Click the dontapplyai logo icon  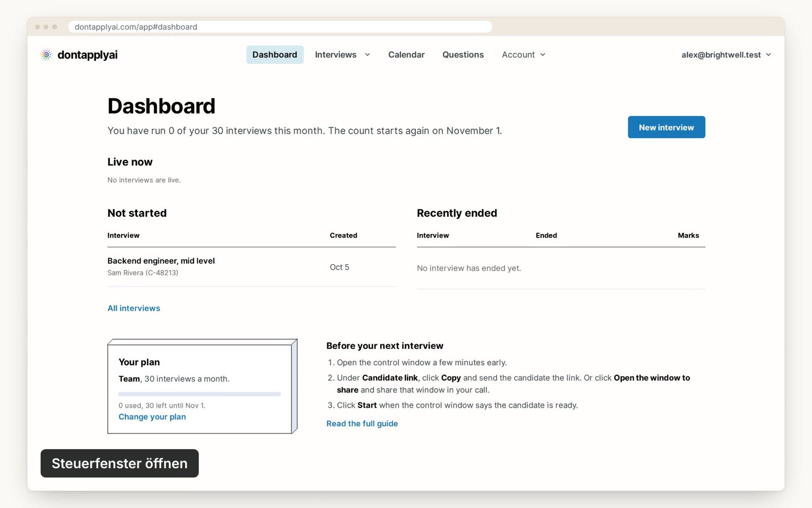click(46, 55)
